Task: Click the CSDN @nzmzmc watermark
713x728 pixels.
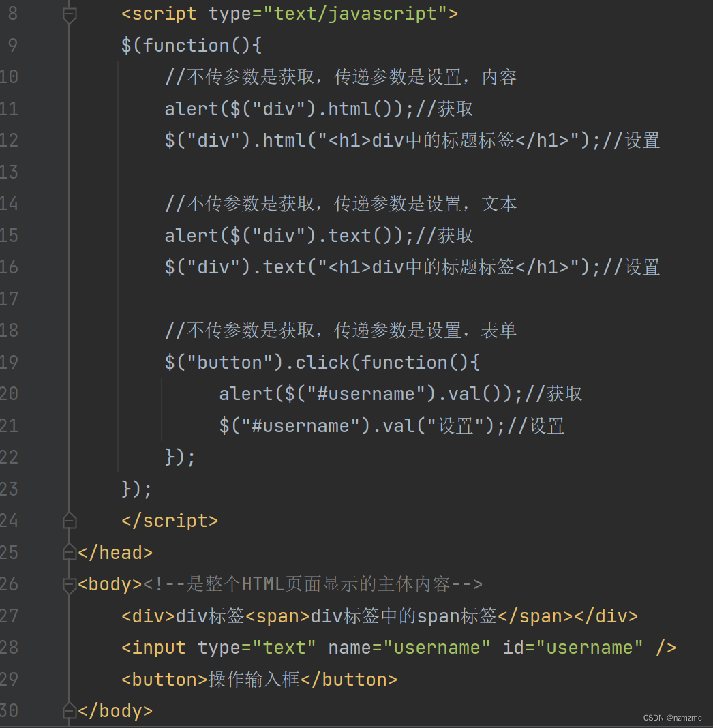Action: (672, 718)
